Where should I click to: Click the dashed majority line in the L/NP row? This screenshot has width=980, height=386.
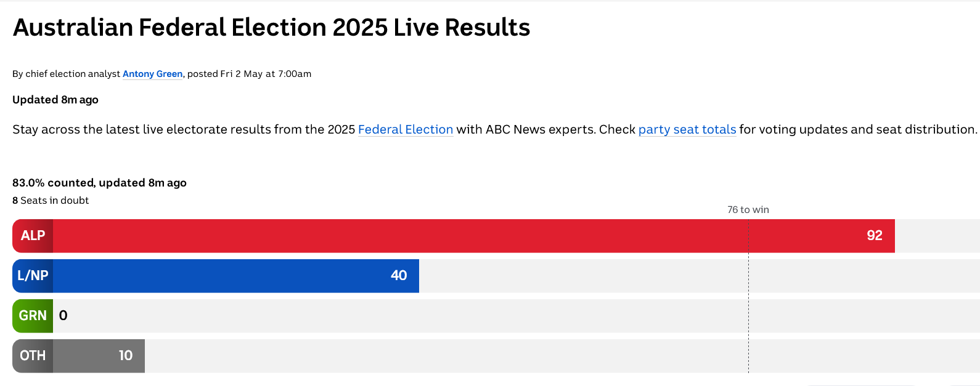[748, 276]
